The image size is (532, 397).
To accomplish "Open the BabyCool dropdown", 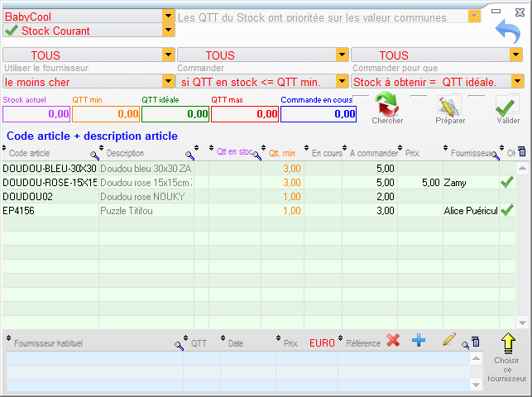I will point(168,16).
